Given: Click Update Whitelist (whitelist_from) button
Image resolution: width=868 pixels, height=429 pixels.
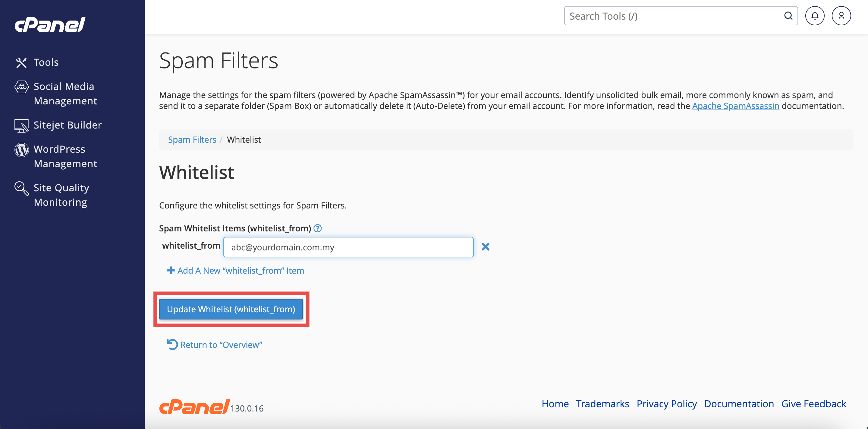Looking at the screenshot, I should [231, 309].
